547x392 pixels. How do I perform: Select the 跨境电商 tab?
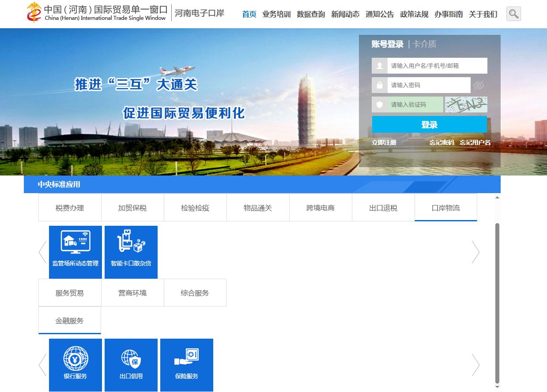(x=321, y=208)
